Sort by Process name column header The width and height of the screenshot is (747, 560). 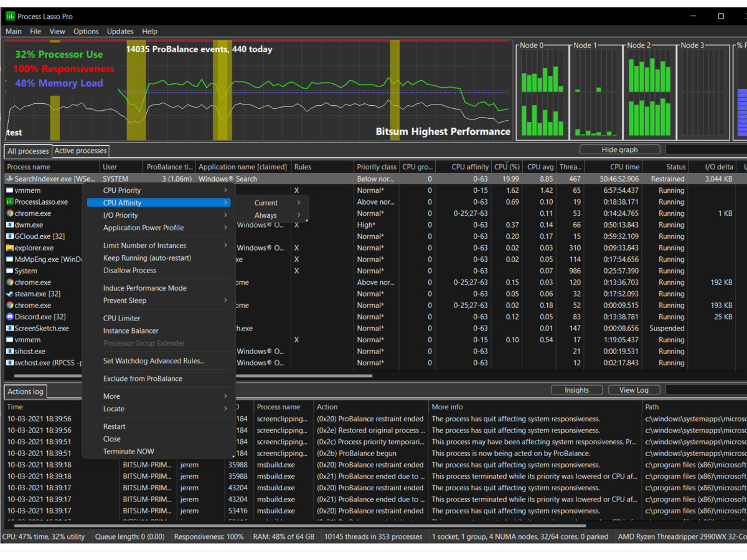coord(52,167)
